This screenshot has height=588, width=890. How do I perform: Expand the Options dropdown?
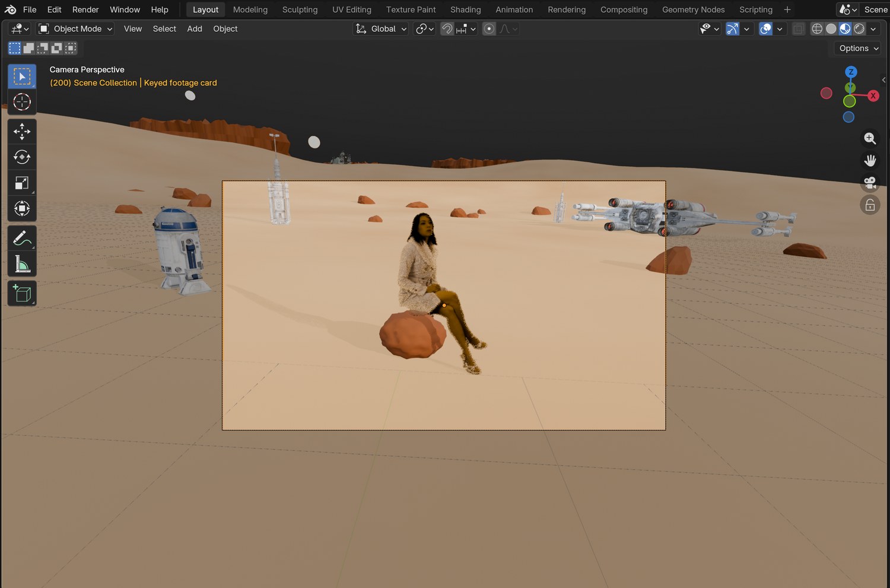859,48
